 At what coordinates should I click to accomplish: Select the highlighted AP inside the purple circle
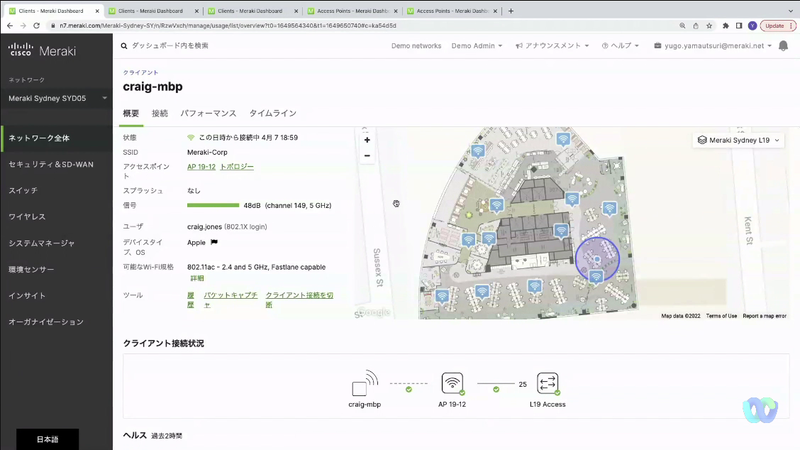click(596, 277)
